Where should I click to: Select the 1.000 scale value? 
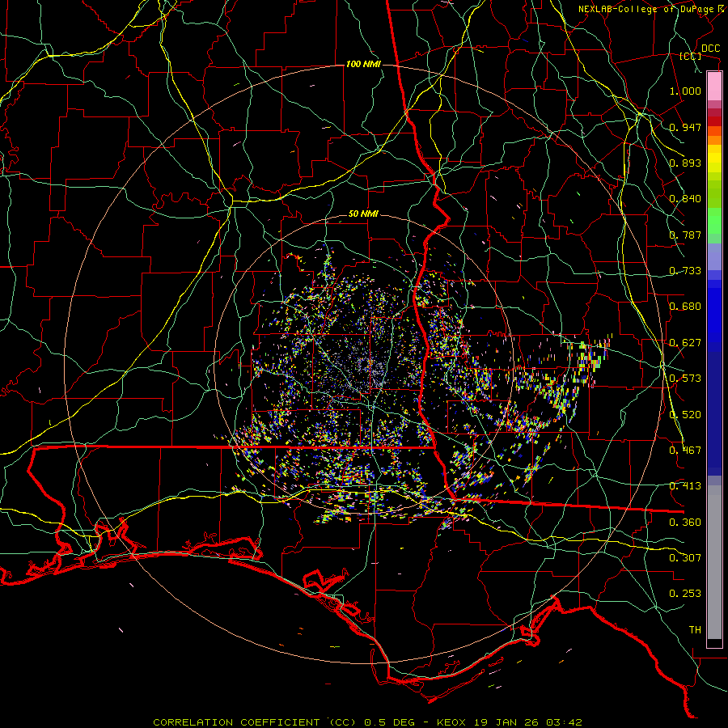coord(685,91)
